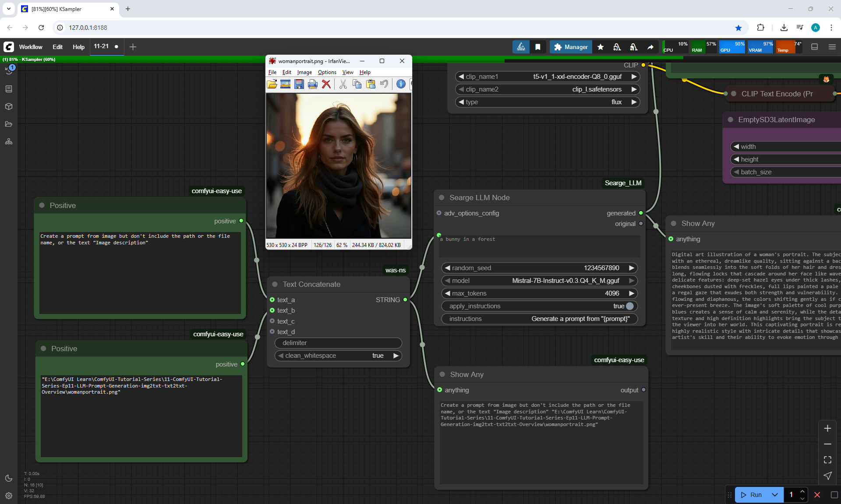Click the share arrow icon in toolbar
This screenshot has height=504, width=841.
[x=650, y=47]
